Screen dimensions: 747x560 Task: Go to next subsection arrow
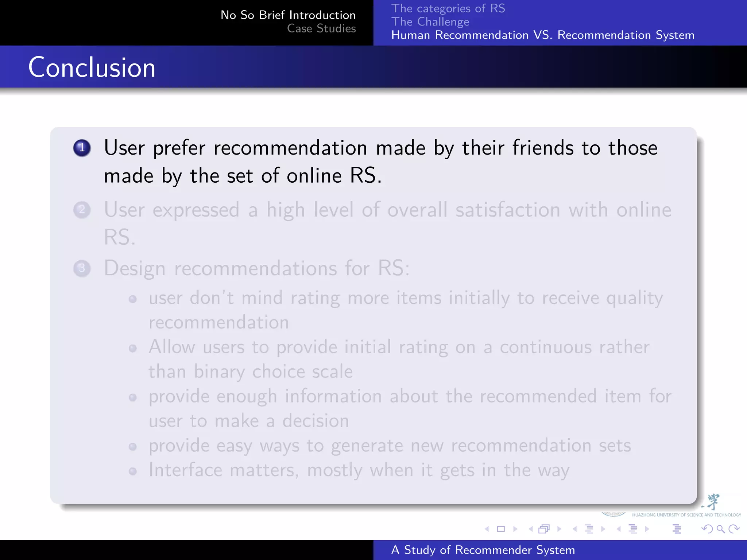603,529
